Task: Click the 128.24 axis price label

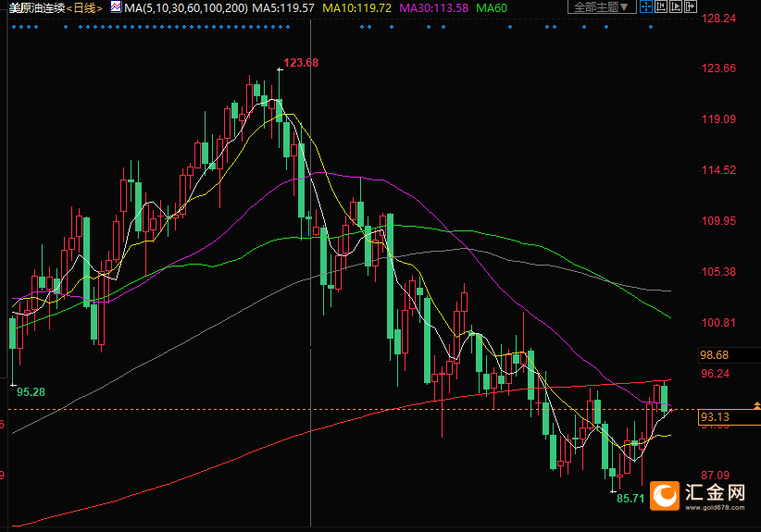Action: [718, 19]
